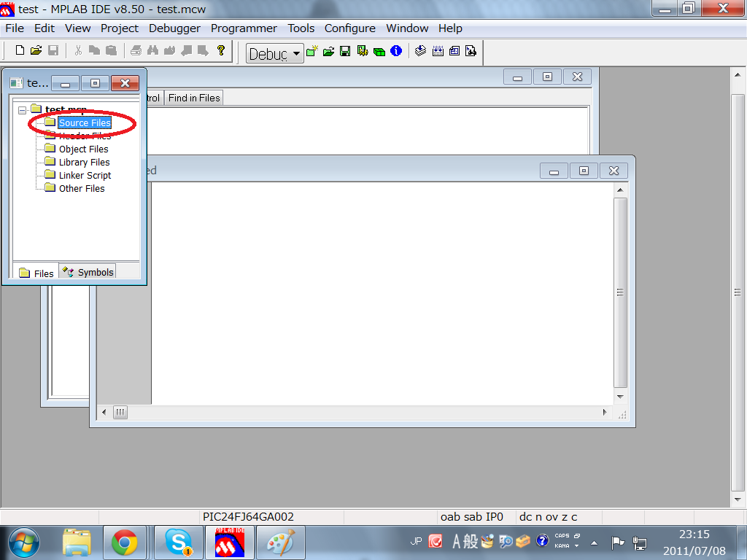Image resolution: width=747 pixels, height=560 pixels.
Task: Open the Configure menu
Action: pyautogui.click(x=350, y=28)
